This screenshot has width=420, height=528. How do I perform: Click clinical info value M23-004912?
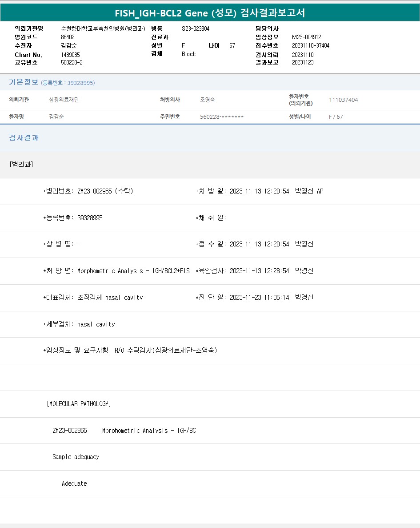306,37
